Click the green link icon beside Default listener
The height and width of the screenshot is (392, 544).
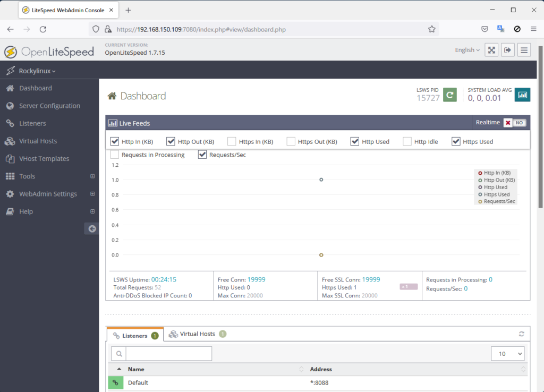point(115,382)
